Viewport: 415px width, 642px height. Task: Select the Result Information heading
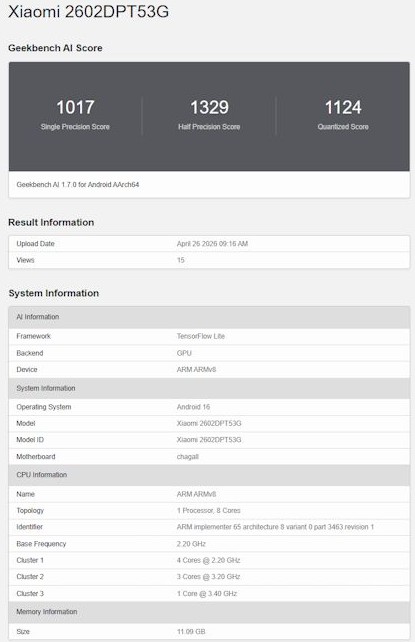pos(51,222)
